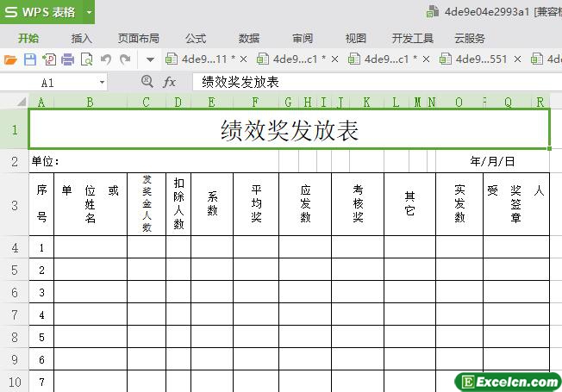Click the 考核奖 header cell
The width and height of the screenshot is (562, 392).
(x=358, y=204)
